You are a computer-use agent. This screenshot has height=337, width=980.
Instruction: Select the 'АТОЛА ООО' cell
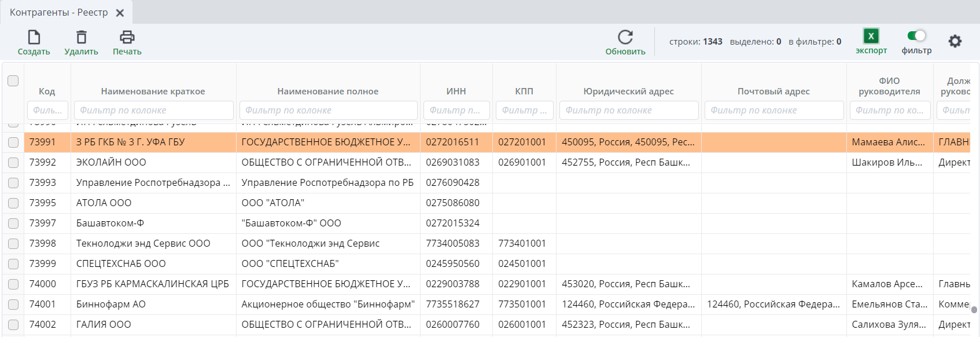(153, 203)
